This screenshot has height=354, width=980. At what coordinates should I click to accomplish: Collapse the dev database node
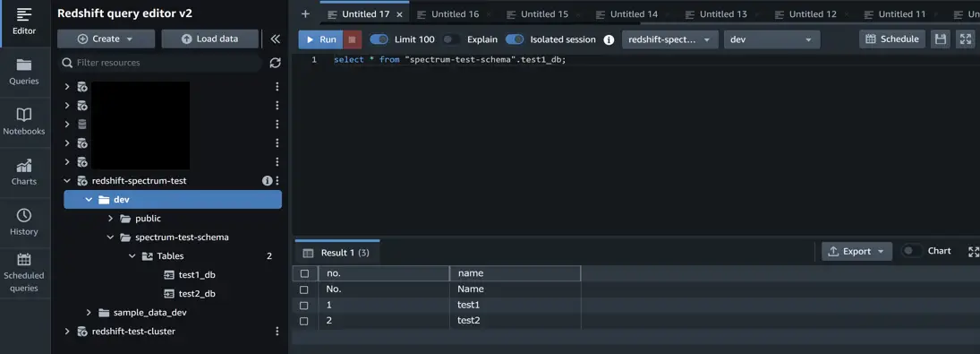89,200
